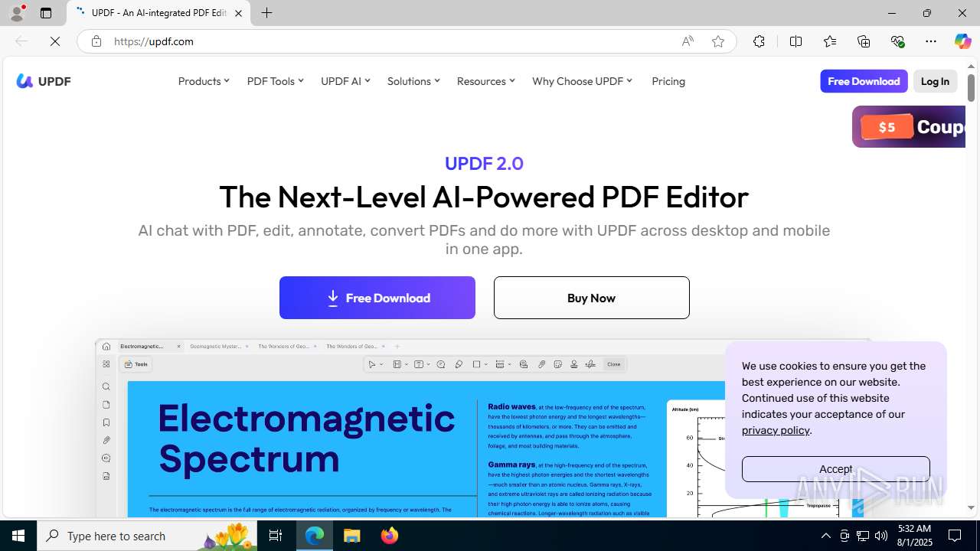
Task: Click the Buy Now button
Action: click(592, 298)
